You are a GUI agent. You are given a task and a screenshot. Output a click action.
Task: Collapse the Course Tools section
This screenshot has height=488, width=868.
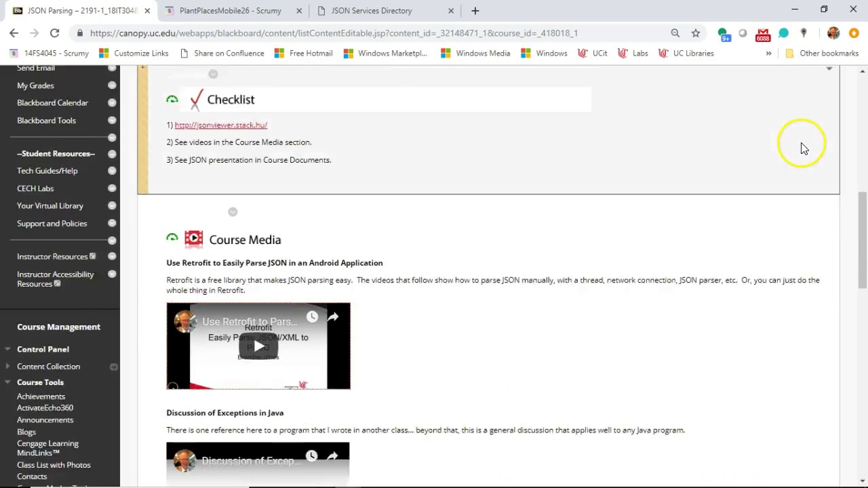coord(7,382)
